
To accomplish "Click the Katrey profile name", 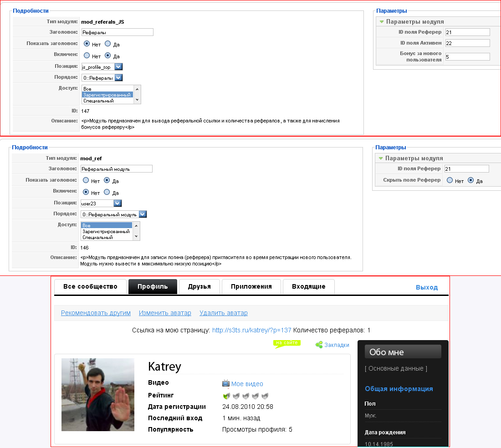I will [164, 367].
